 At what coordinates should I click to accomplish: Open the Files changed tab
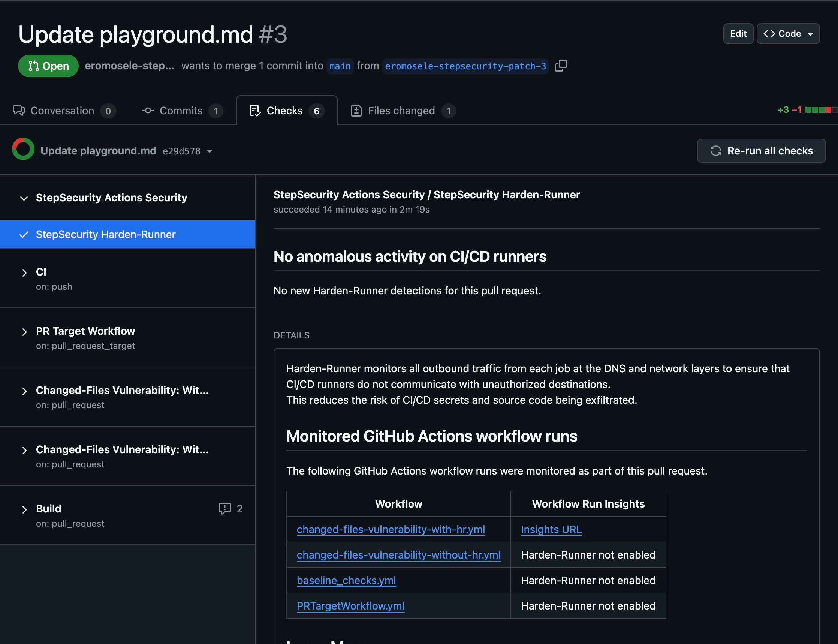click(403, 111)
